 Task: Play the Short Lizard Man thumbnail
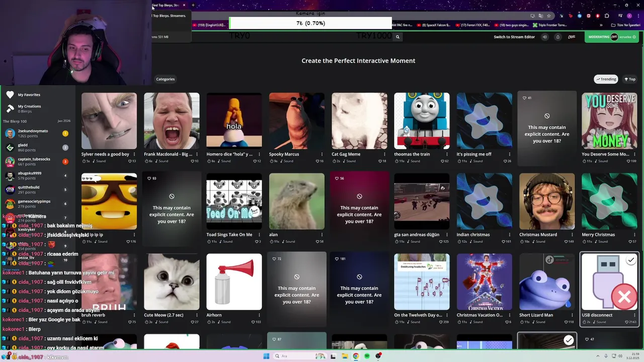coord(547,282)
